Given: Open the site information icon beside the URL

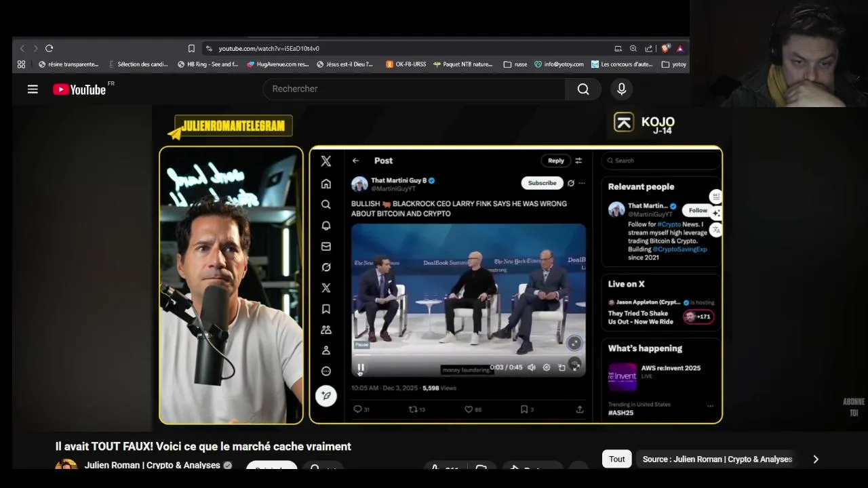Looking at the screenshot, I should coord(209,48).
